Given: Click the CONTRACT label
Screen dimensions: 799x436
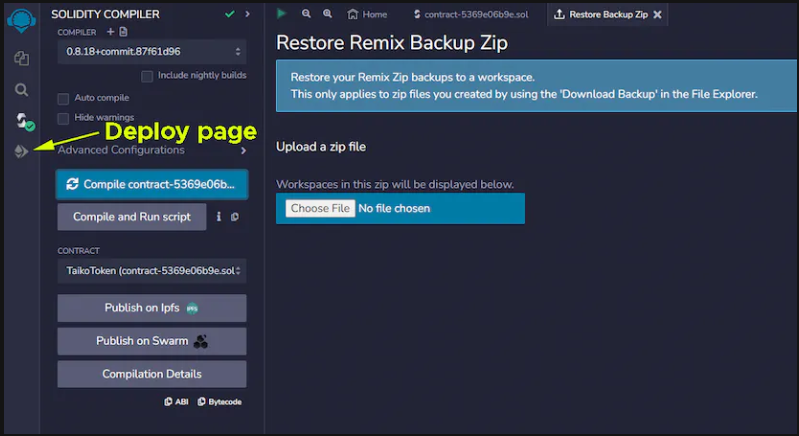Looking at the screenshot, I should [x=78, y=251].
